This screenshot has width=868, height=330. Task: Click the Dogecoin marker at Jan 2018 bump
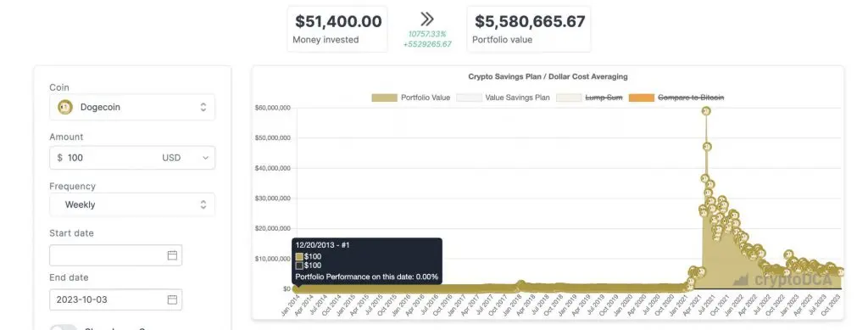[521, 284]
